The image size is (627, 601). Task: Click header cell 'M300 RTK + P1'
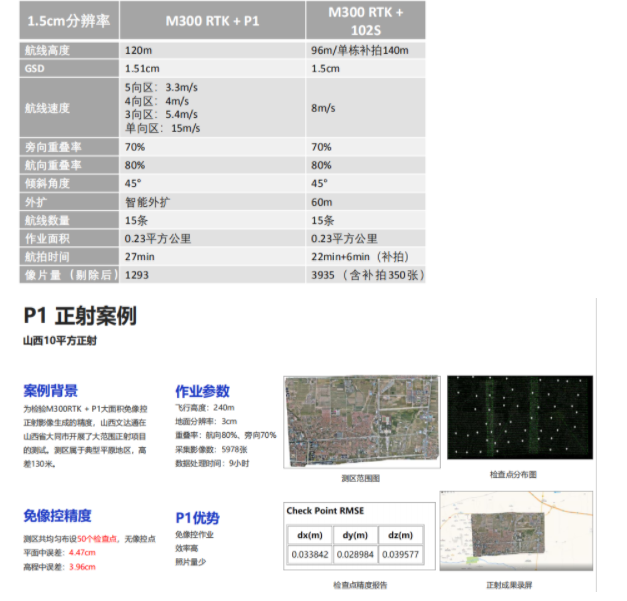tap(212, 20)
